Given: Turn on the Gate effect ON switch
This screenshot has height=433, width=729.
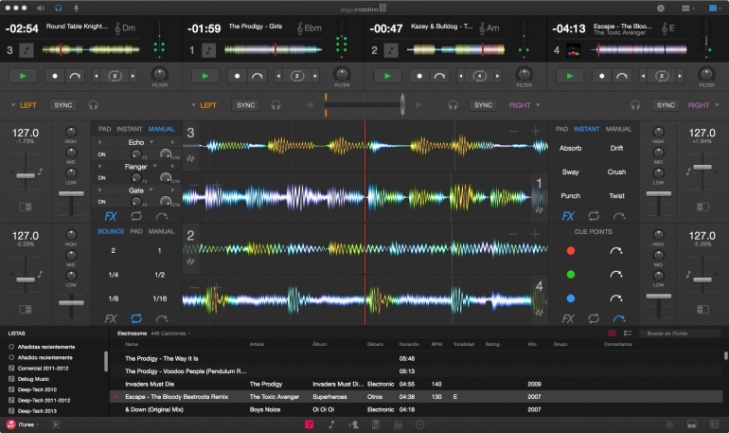Looking at the screenshot, I should 102,202.
